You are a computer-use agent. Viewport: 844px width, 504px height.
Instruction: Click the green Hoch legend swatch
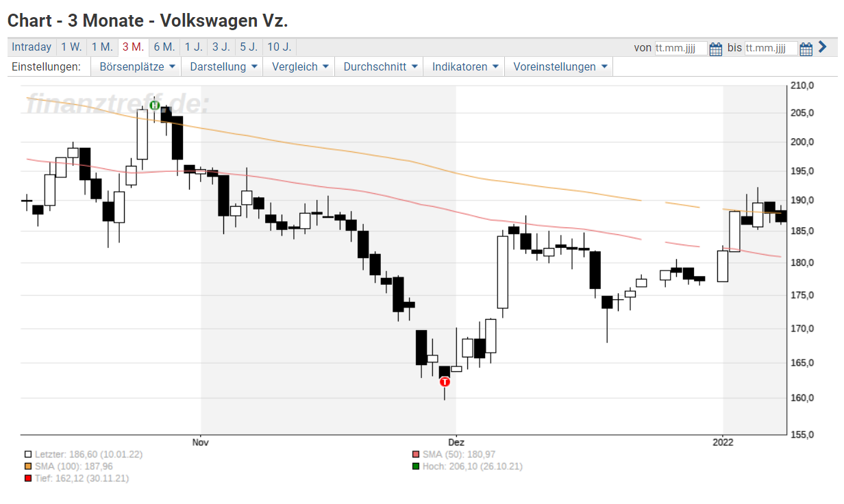tap(415, 466)
